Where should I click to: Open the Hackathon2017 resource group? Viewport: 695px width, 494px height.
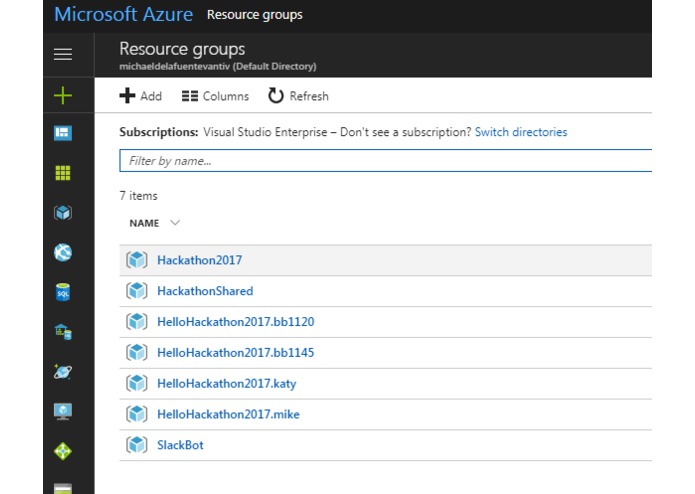pyautogui.click(x=199, y=260)
